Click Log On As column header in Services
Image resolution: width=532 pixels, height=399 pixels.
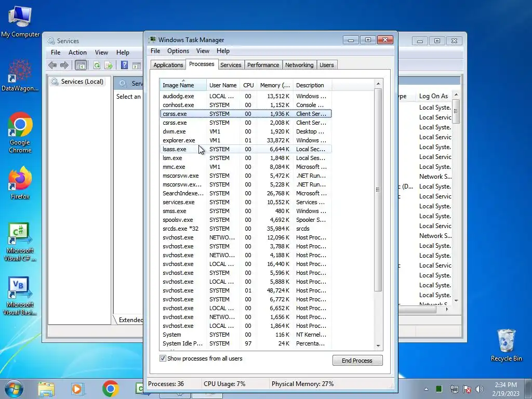click(433, 96)
